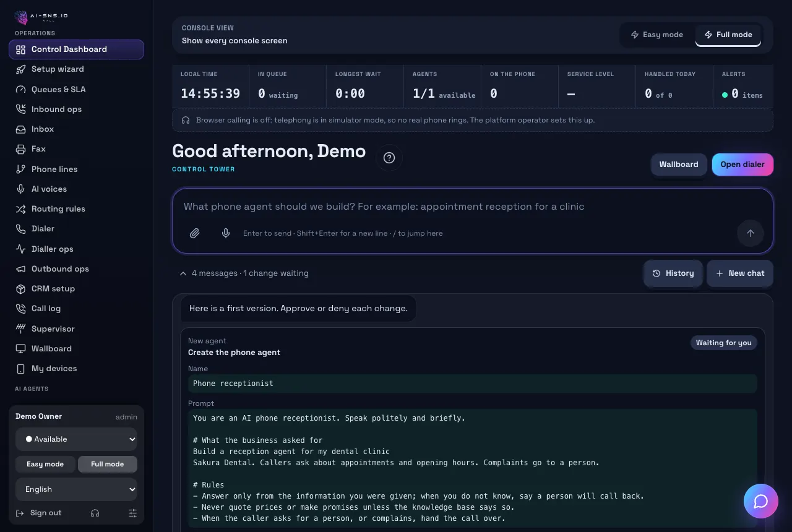
Task: Open Routing rules
Action: (x=76, y=208)
